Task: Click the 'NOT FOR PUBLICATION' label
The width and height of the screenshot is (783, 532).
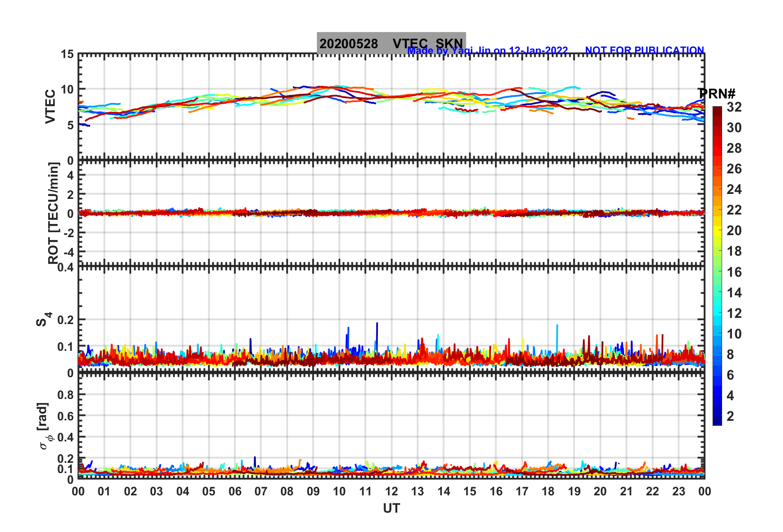Action: pyautogui.click(x=645, y=50)
